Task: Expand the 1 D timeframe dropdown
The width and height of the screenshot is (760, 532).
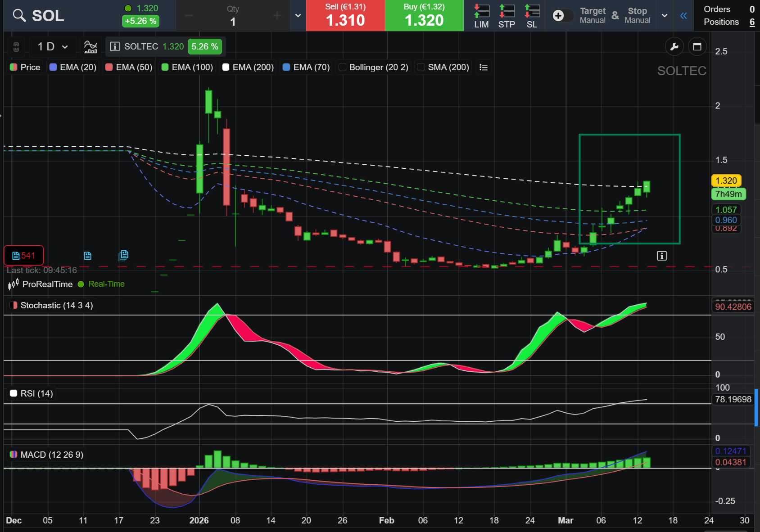Action: pos(53,46)
